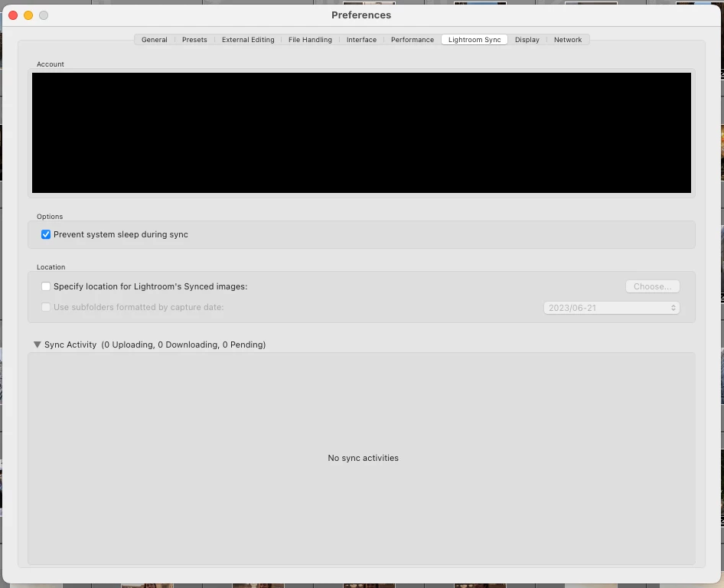The width and height of the screenshot is (724, 588).
Task: Go to the File Handling tab
Action: tap(310, 40)
